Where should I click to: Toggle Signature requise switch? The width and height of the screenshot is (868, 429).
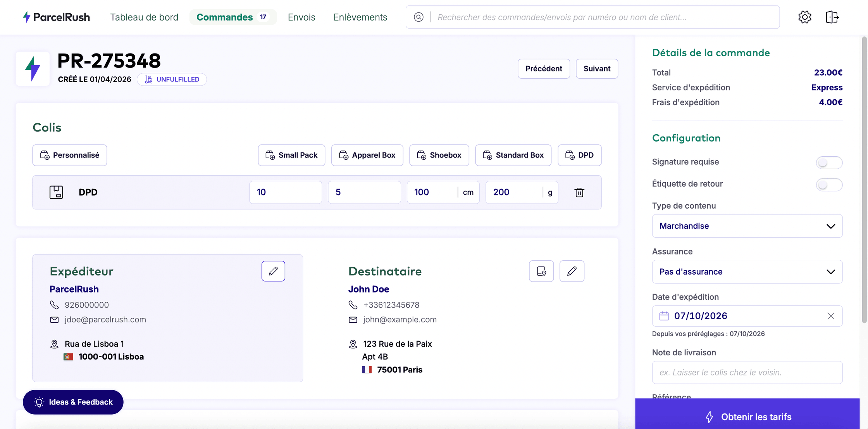(829, 163)
